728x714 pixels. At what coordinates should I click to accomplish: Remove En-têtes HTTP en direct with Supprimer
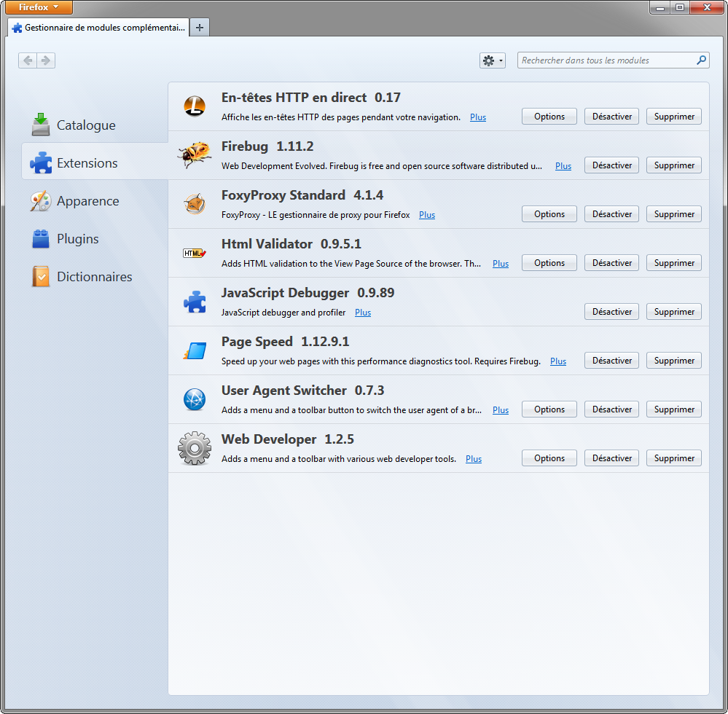[x=673, y=117]
